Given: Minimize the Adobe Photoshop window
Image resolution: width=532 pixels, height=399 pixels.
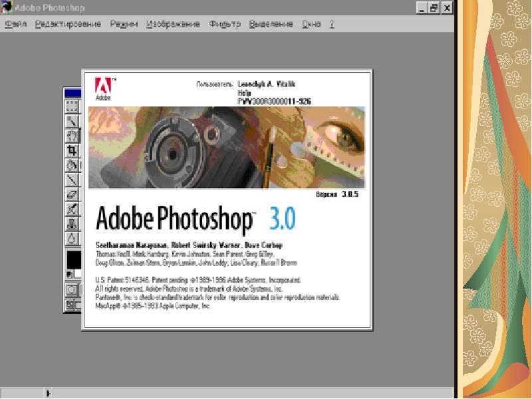Looking at the screenshot, I should [422, 8].
